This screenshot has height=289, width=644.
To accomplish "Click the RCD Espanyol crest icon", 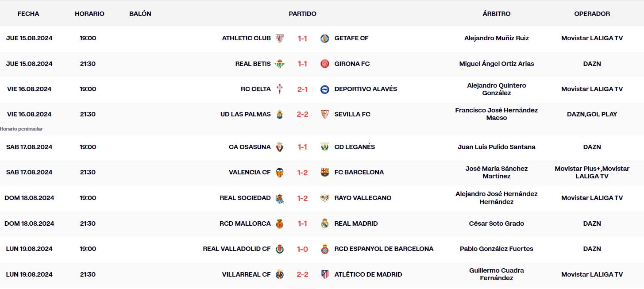I will point(325,249).
